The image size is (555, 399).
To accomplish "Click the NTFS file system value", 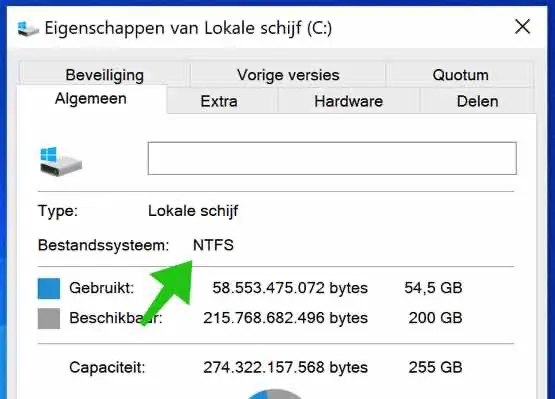I will click(x=213, y=245).
